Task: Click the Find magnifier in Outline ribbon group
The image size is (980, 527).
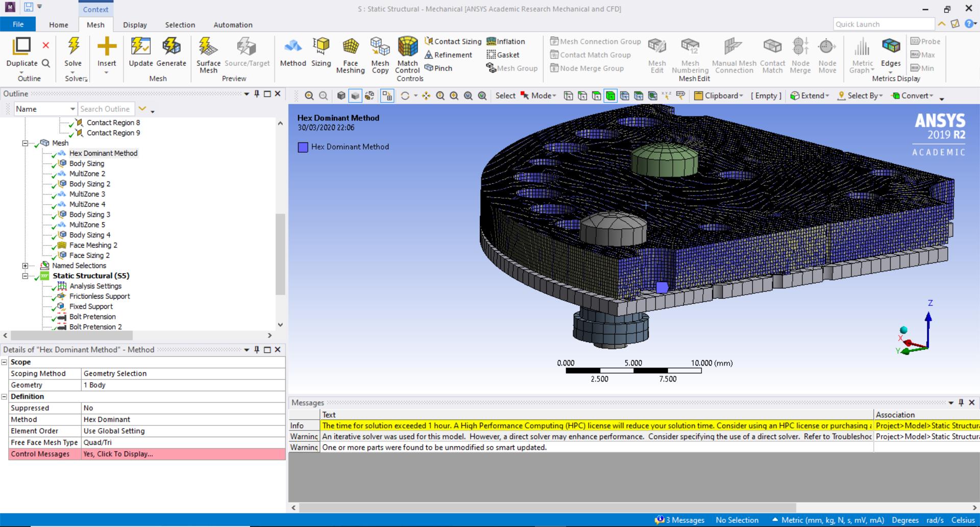Action: pos(45,63)
